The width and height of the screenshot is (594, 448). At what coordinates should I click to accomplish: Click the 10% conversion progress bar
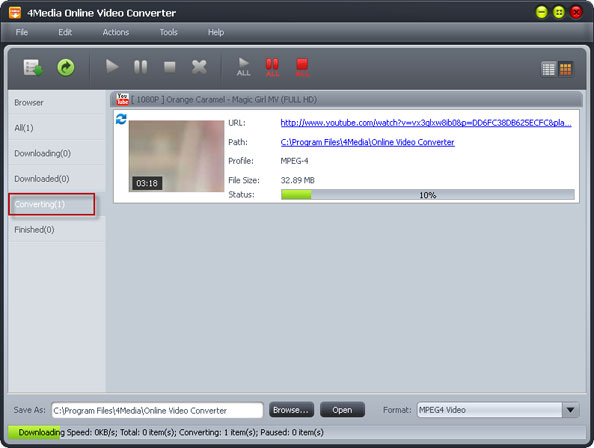[428, 195]
